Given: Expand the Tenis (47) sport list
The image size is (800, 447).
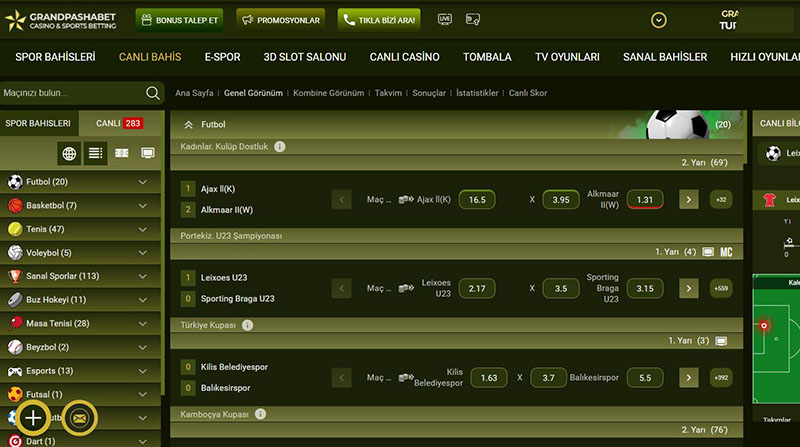Looking at the screenshot, I should [142, 229].
